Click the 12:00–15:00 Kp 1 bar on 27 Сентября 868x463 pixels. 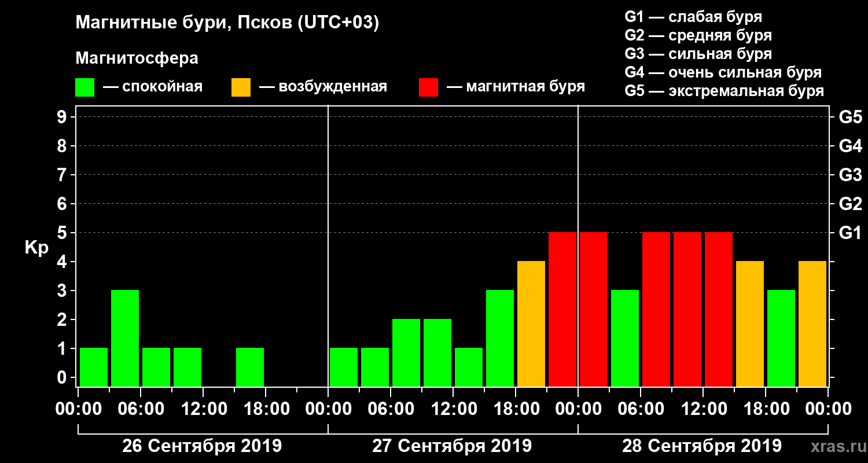tap(469, 367)
